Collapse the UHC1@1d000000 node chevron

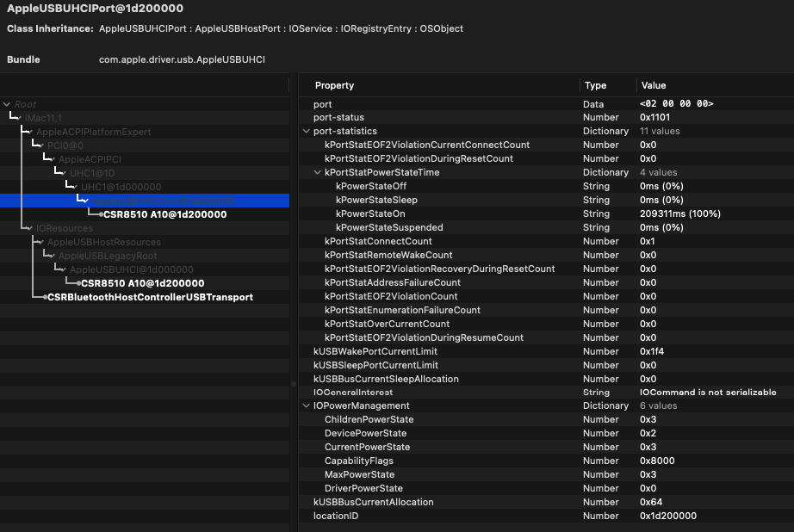[74, 187]
